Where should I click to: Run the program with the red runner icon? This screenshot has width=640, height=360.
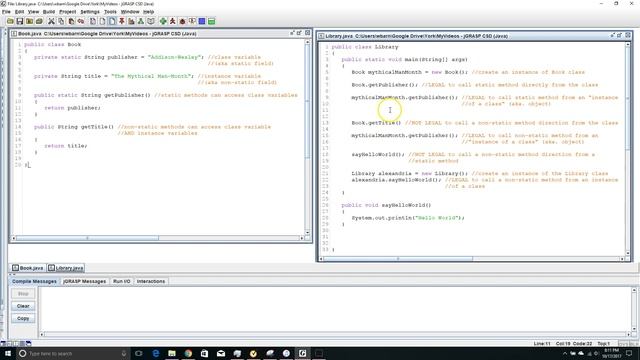[173, 21]
